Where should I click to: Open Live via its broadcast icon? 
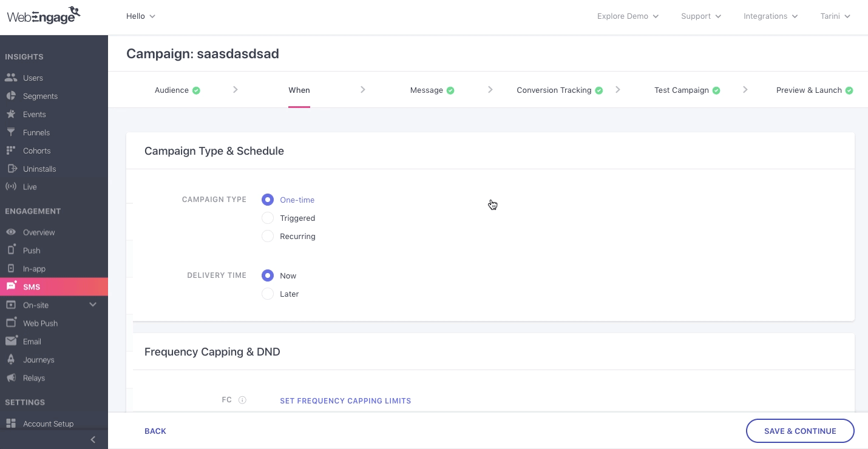(x=11, y=187)
